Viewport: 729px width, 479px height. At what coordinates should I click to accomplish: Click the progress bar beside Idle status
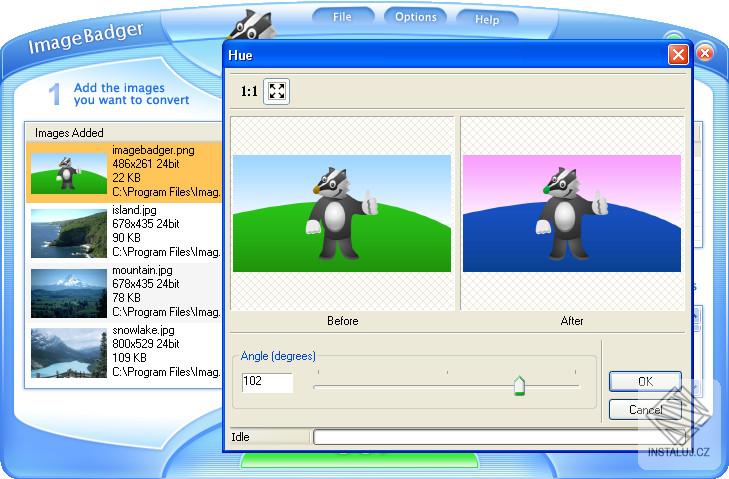click(x=499, y=437)
